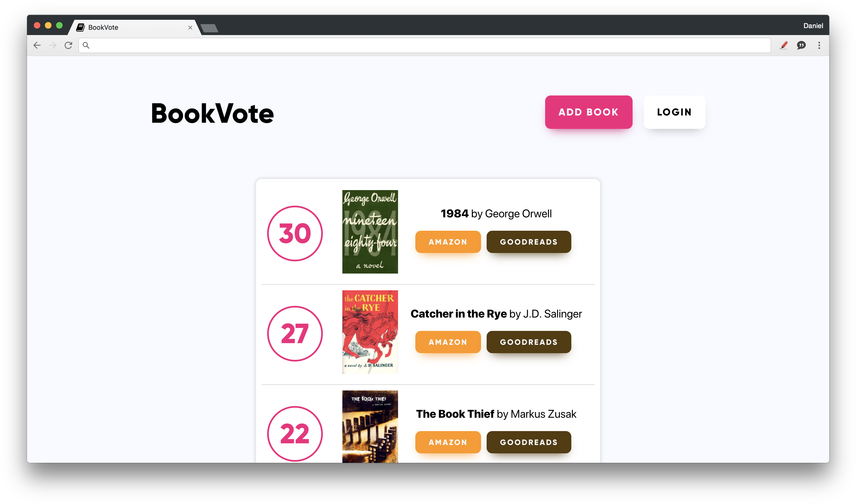Focus the browser address bar
Viewport: 856px width, 504px height.
coord(425,45)
